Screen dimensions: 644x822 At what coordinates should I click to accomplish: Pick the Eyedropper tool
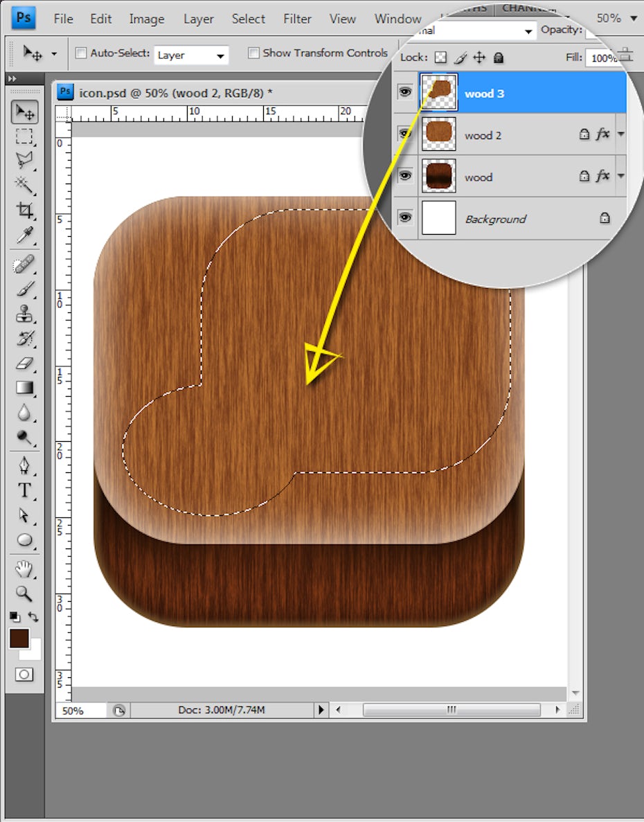coord(25,235)
